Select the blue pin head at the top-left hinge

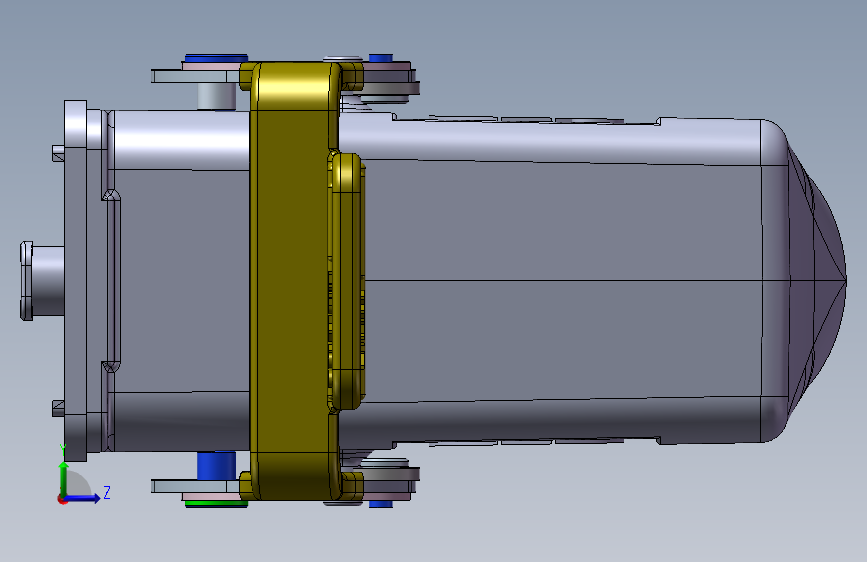tap(216, 58)
